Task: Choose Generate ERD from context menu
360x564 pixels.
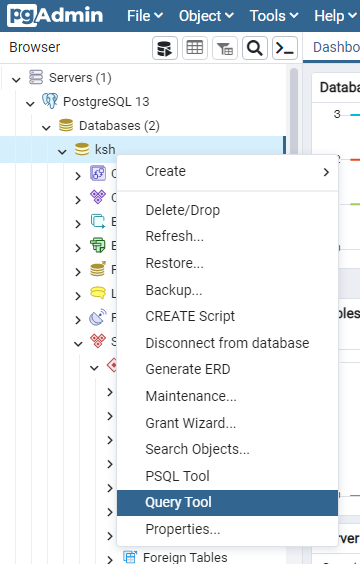Action: 227,369
